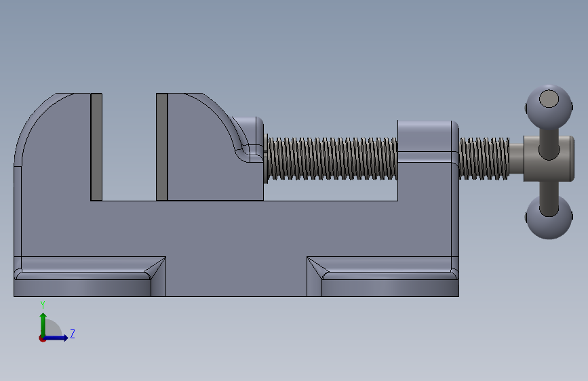Click the green Y axis arrow of triad

click(43, 324)
